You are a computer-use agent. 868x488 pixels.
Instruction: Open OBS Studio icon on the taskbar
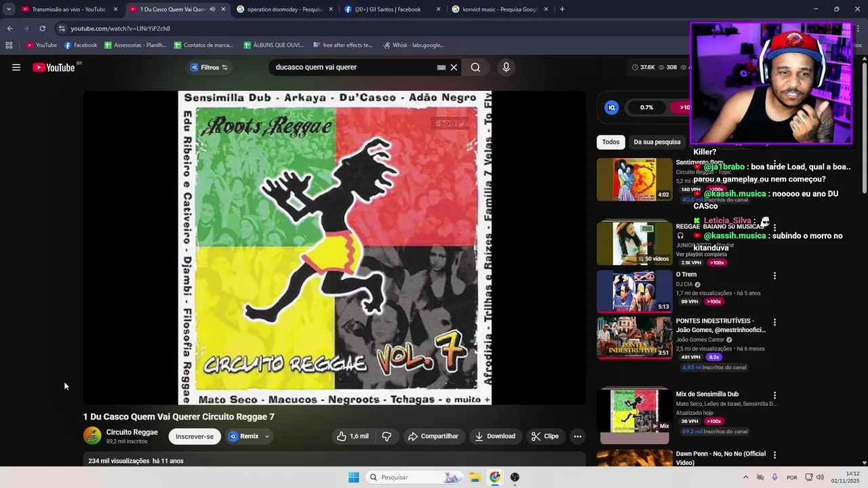click(x=515, y=477)
